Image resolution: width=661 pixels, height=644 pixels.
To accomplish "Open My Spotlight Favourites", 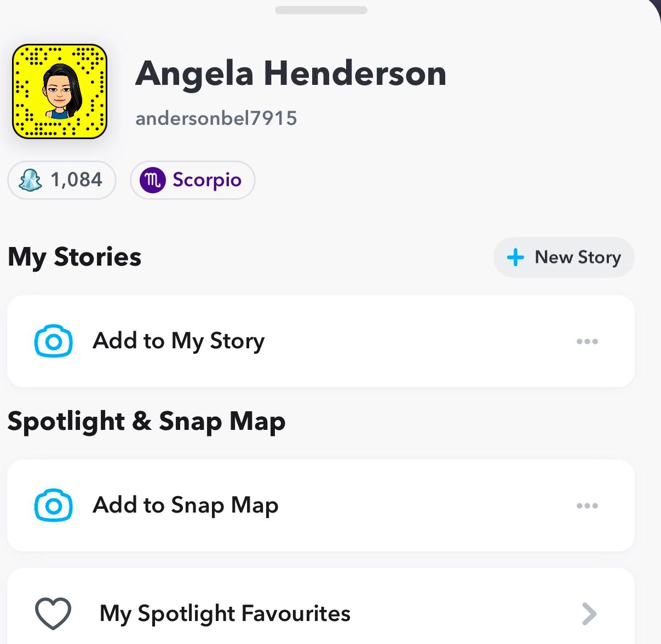I will coord(225,613).
